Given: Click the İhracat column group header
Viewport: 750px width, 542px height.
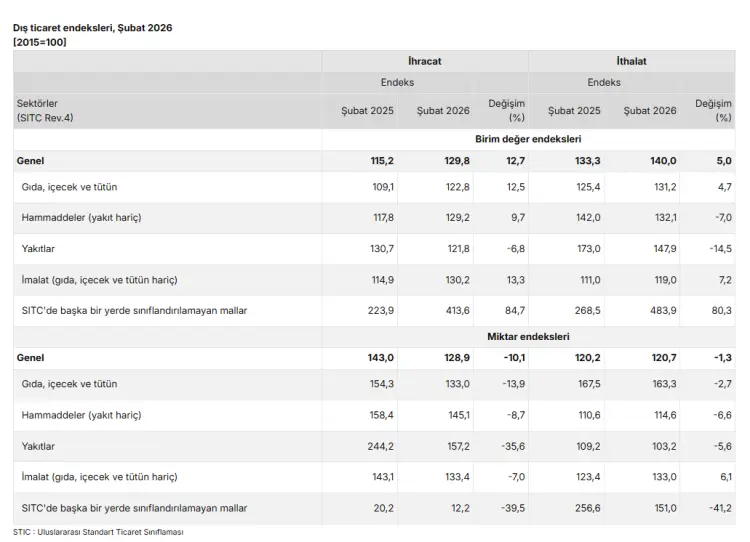Looking at the screenshot, I should point(424,61).
